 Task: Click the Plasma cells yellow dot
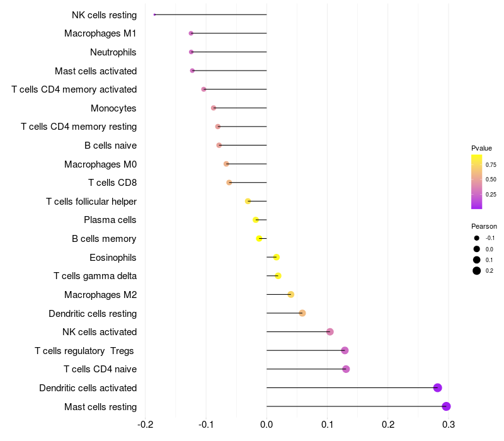click(x=256, y=220)
